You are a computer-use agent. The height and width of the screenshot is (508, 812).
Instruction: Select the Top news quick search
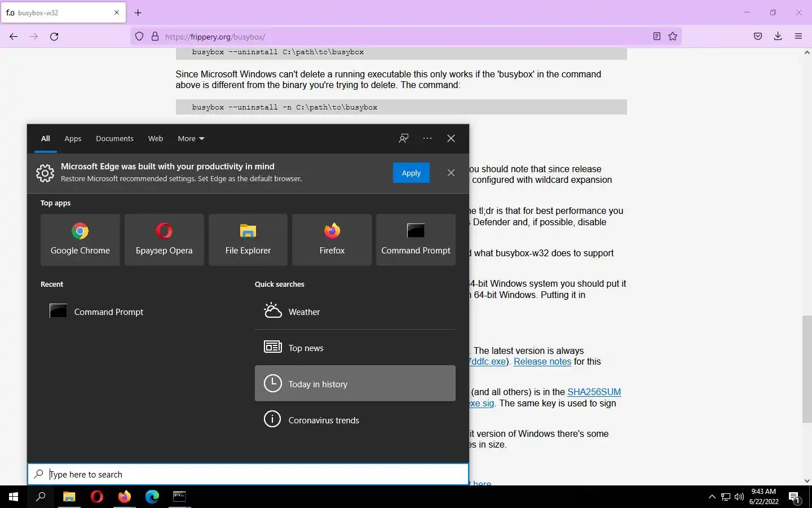tap(355, 348)
